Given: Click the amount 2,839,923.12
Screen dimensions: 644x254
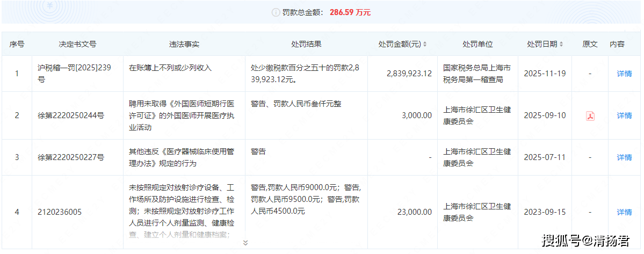Looking at the screenshot, I should [x=409, y=74].
